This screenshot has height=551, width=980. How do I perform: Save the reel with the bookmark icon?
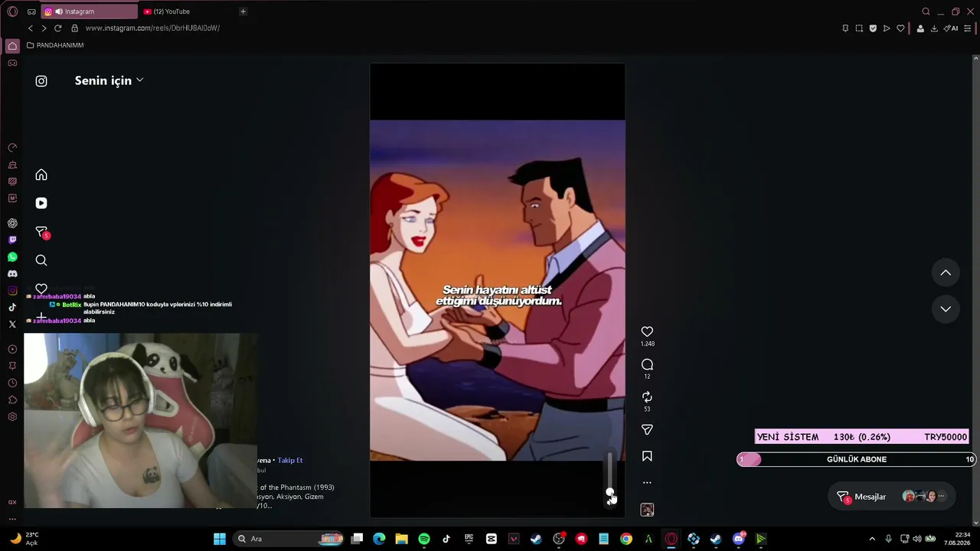[x=647, y=456]
